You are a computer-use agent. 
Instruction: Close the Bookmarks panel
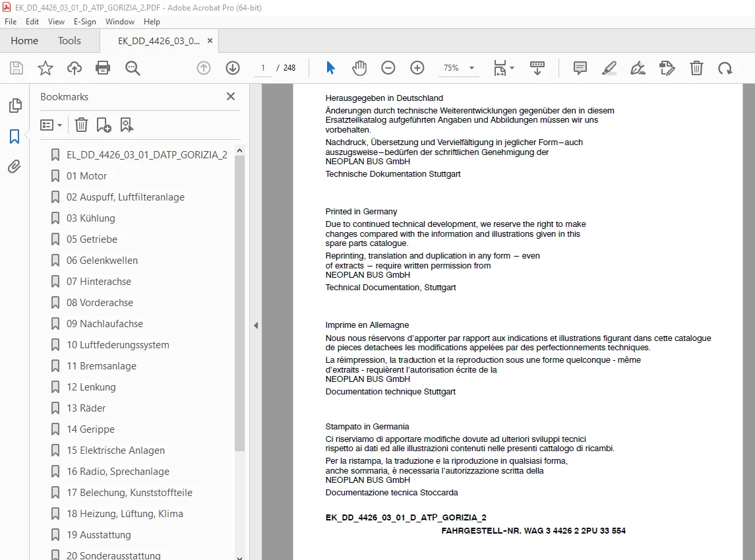231,96
